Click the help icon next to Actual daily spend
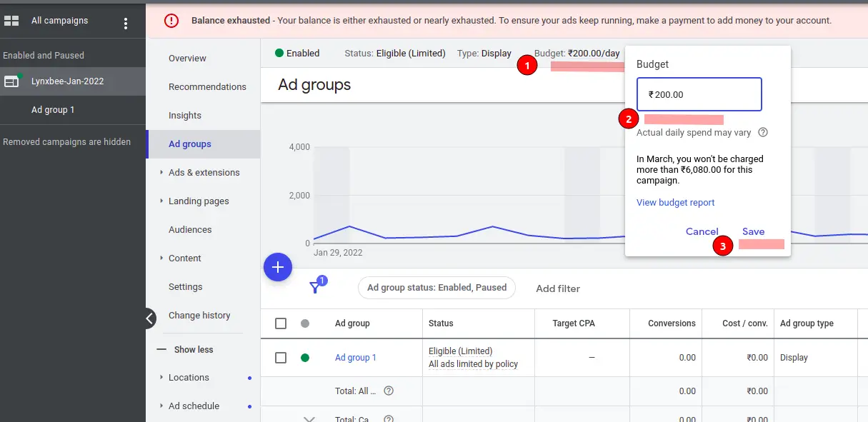 (x=763, y=133)
